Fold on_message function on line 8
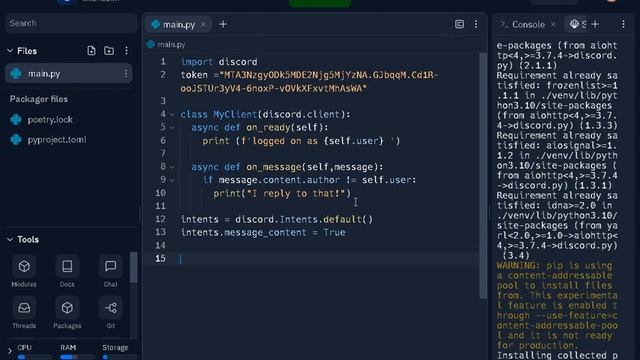Screen dimensions: 640x360 click(x=172, y=167)
